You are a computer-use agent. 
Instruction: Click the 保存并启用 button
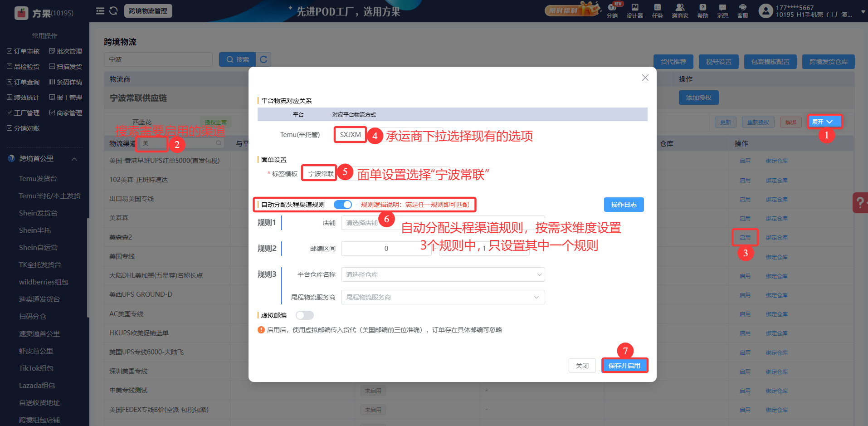coord(624,366)
